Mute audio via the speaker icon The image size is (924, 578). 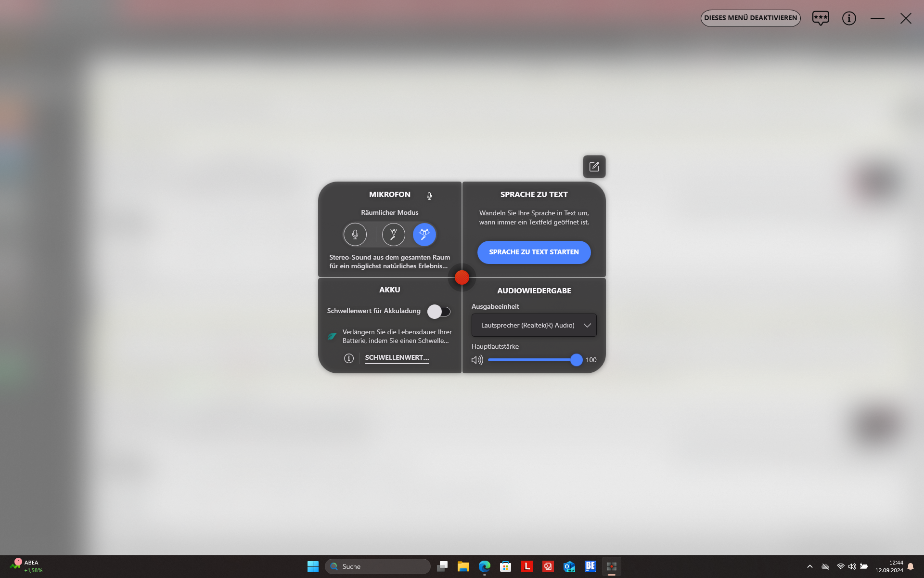click(477, 360)
